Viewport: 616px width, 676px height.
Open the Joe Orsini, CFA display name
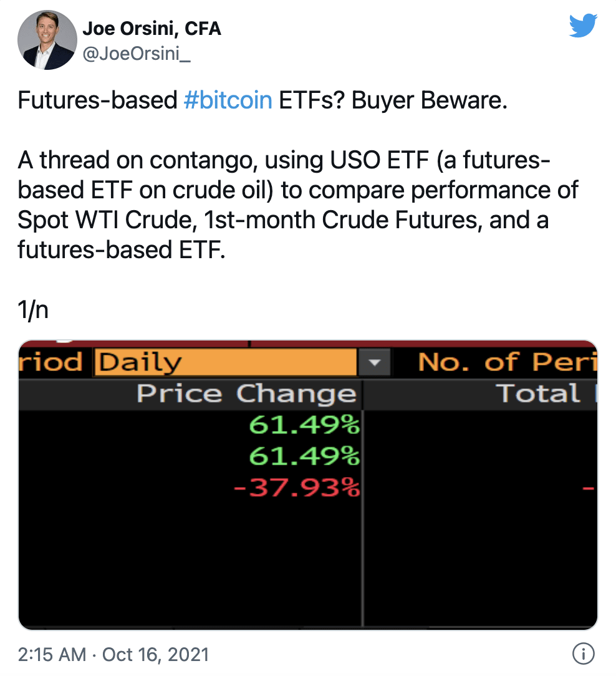click(152, 29)
